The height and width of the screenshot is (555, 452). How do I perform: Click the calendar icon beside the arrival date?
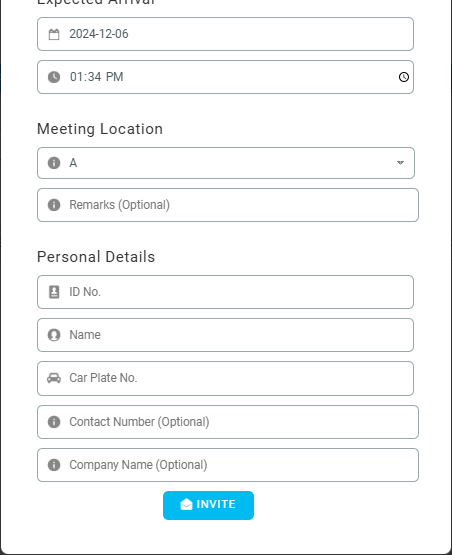pos(54,34)
